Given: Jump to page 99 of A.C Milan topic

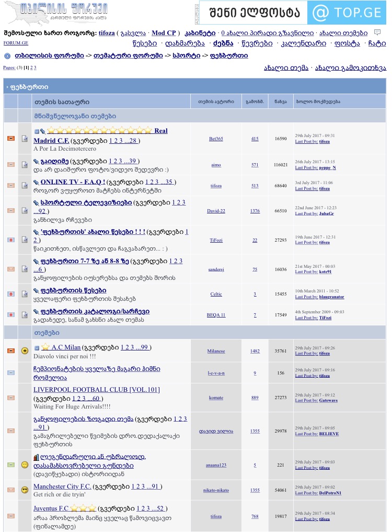Looking at the screenshot, I should 144,347.
